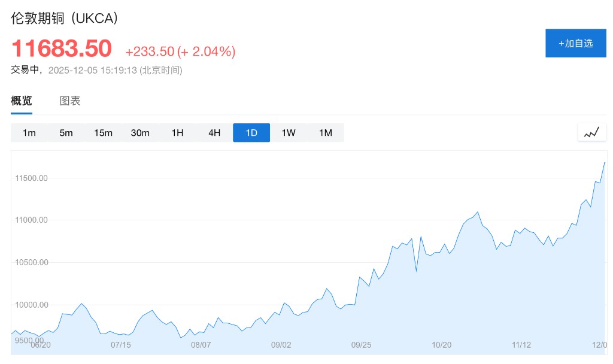613x364 pixels.
Task: Switch to the 1W weekly view
Action: [289, 133]
